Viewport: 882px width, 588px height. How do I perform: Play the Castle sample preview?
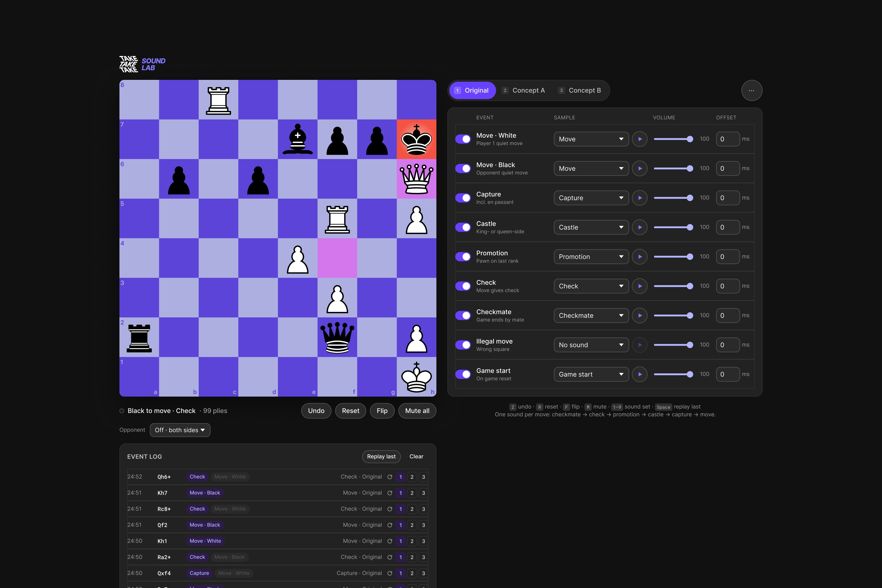(639, 227)
